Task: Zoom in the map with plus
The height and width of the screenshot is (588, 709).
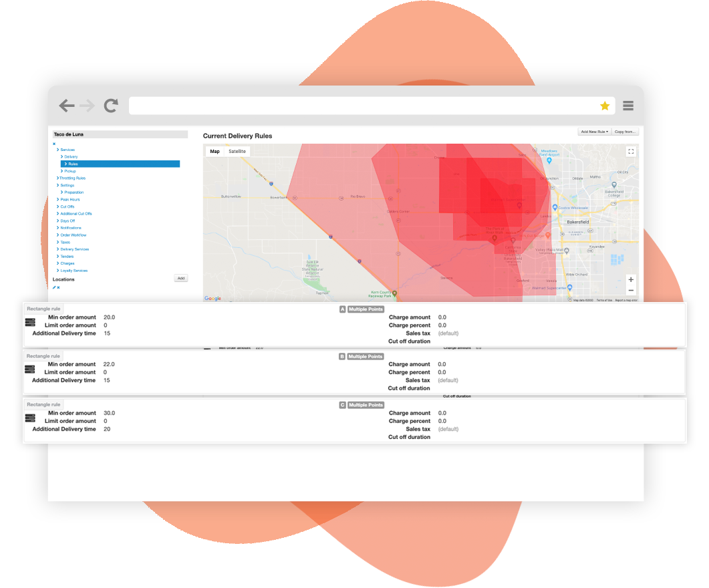Action: pyautogui.click(x=631, y=279)
